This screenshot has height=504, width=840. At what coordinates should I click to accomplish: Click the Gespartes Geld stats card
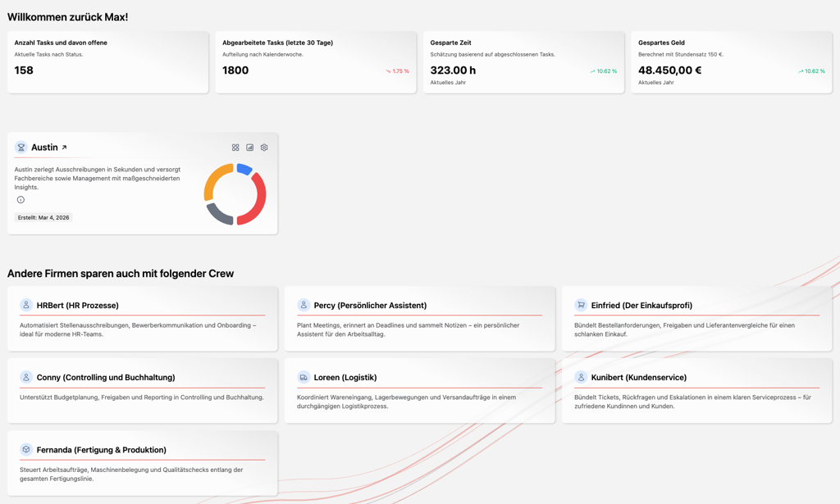pyautogui.click(x=731, y=62)
